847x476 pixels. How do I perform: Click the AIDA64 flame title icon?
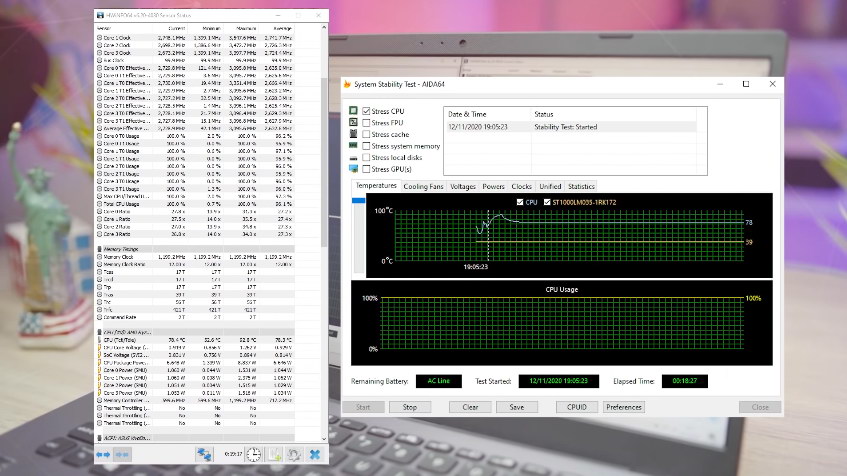[x=348, y=84]
